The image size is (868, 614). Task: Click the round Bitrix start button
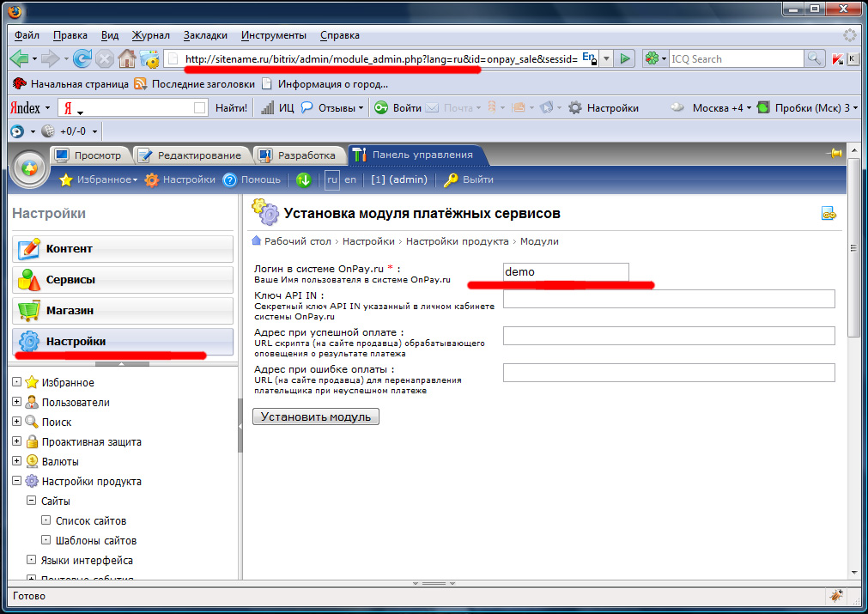coord(29,168)
